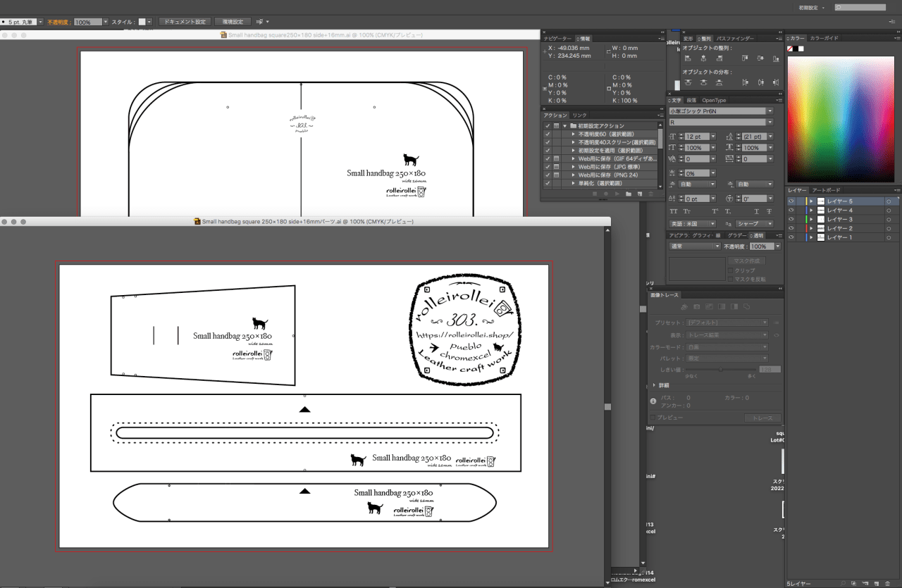Click the horizontal align center icon
The image size is (902, 588).
coord(703,58)
